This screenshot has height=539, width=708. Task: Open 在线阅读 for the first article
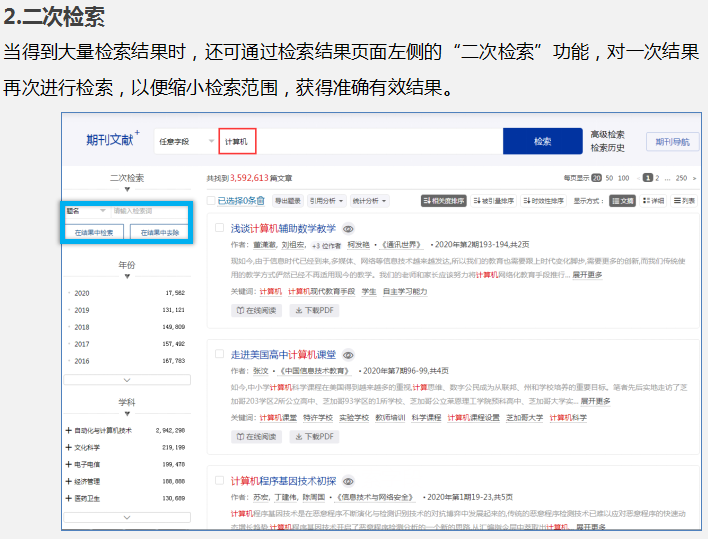(x=256, y=311)
